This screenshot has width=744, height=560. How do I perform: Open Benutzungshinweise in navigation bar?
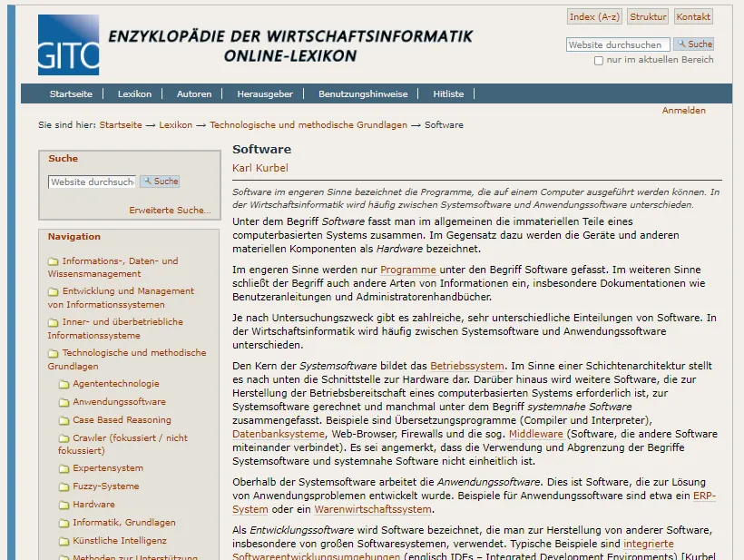click(x=363, y=94)
